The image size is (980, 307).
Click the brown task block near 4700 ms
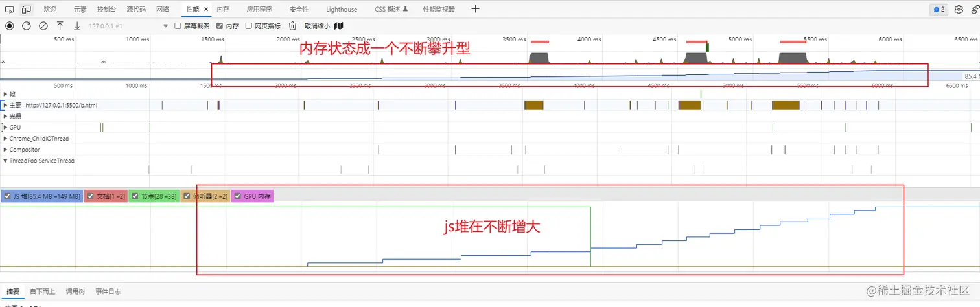pos(690,105)
